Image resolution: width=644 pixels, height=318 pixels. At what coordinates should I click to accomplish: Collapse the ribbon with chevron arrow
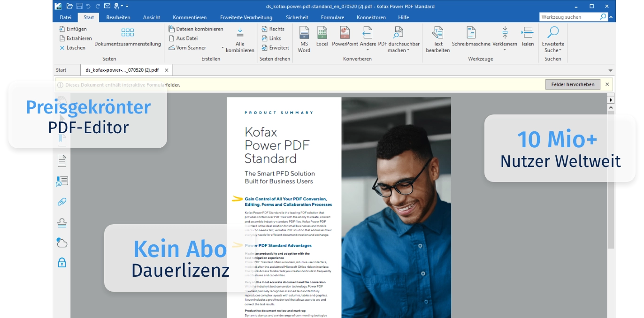click(612, 17)
